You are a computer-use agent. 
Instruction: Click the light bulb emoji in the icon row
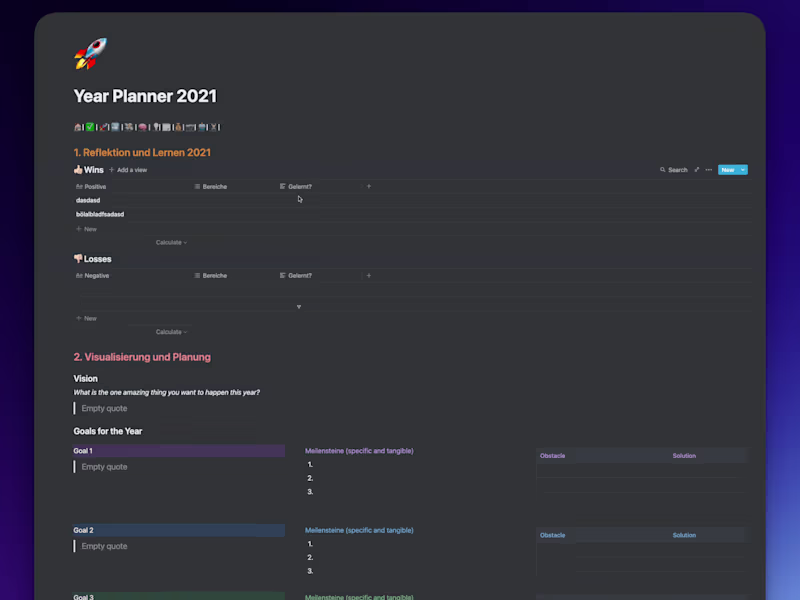[156, 127]
